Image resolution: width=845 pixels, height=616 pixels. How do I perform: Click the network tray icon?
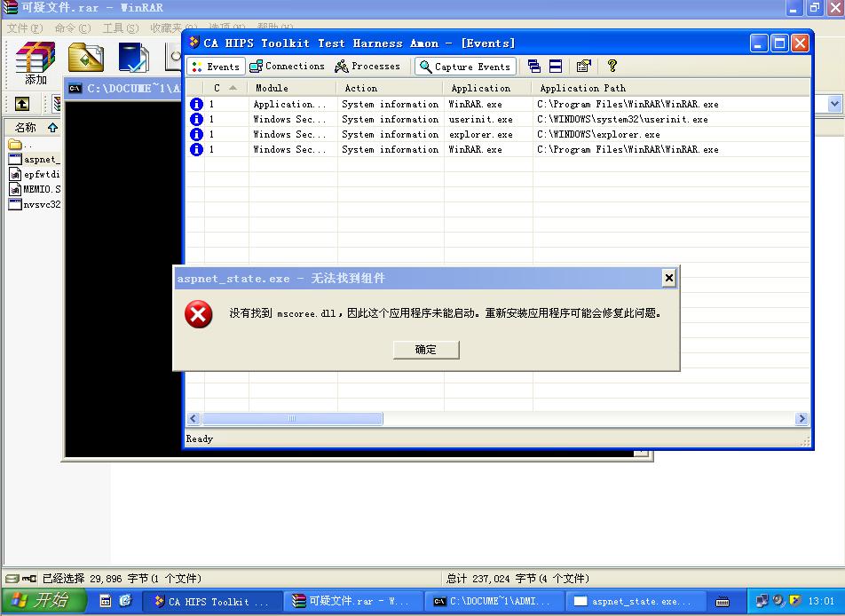(762, 600)
